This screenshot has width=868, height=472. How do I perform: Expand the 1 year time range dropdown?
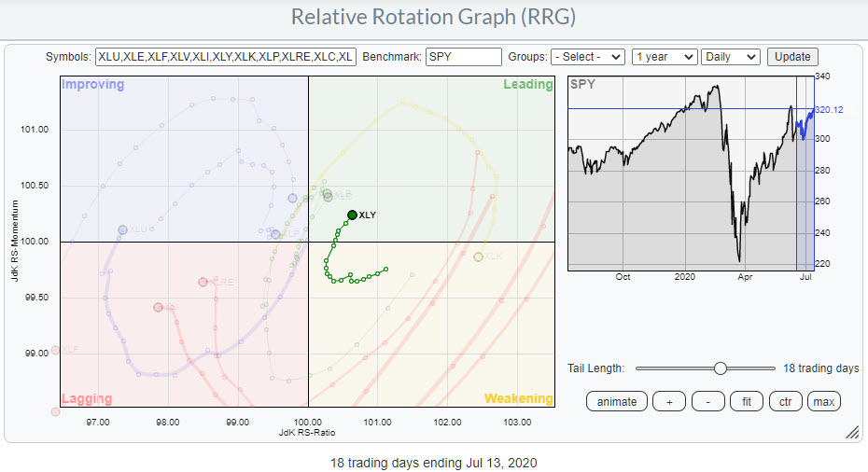pyautogui.click(x=664, y=57)
